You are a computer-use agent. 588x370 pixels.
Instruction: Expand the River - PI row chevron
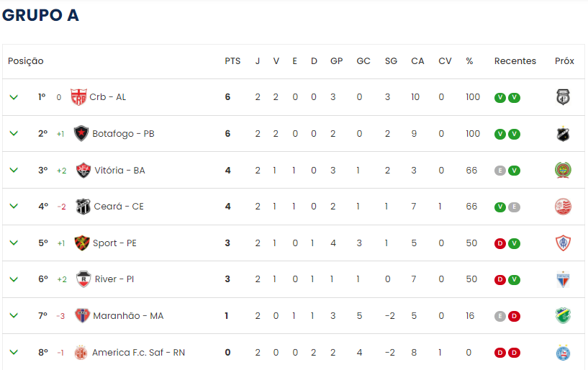coord(14,279)
